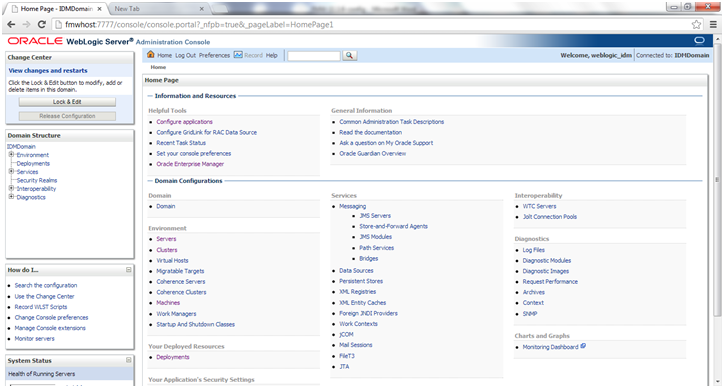Click Search the configuration help link
This screenshot has height=388, width=724.
pos(46,285)
